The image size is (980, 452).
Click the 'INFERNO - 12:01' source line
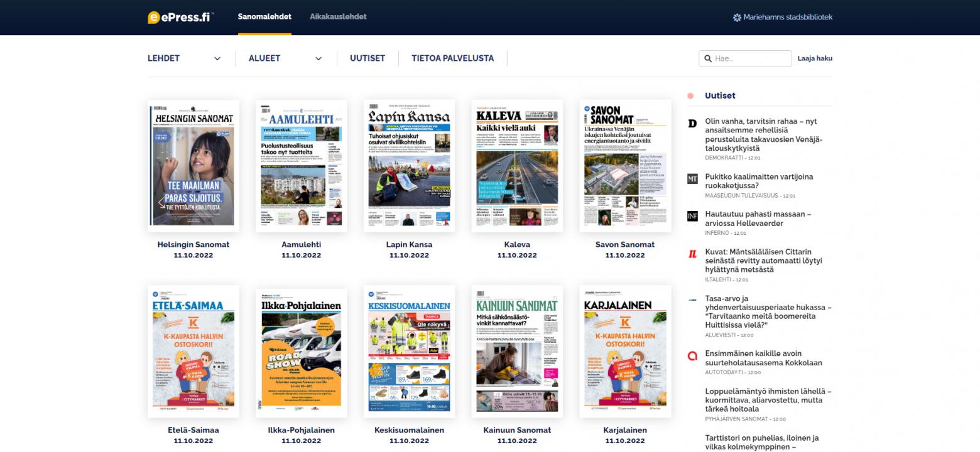[726, 233]
